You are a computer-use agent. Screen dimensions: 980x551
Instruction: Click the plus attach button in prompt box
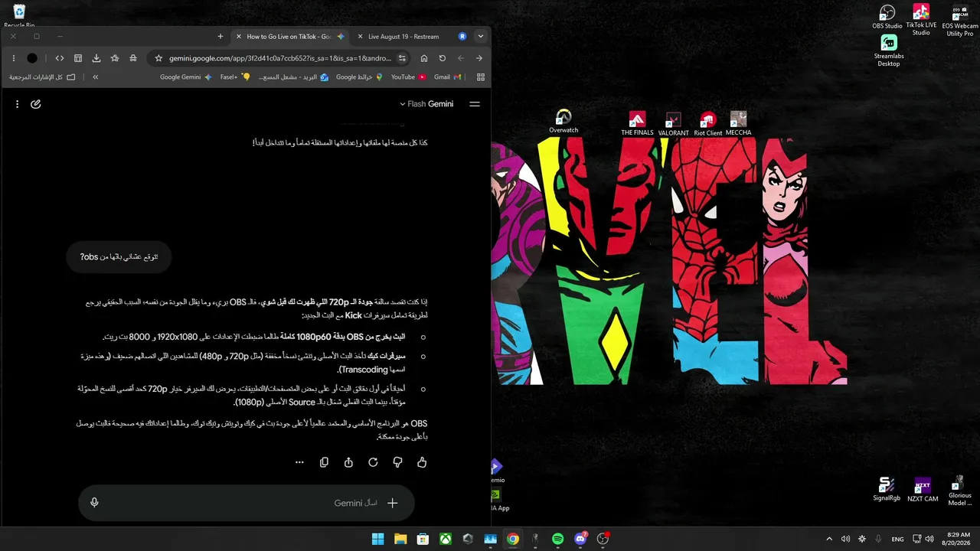click(393, 503)
